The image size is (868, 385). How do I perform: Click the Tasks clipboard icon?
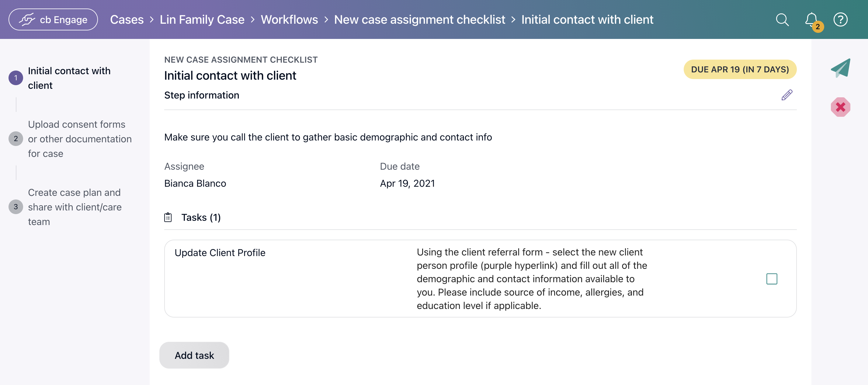coord(168,217)
